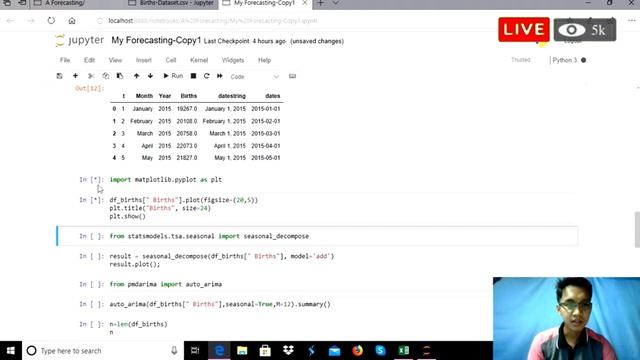Click the df_births plot code cell
The width and height of the screenshot is (640, 360).
click(343, 208)
